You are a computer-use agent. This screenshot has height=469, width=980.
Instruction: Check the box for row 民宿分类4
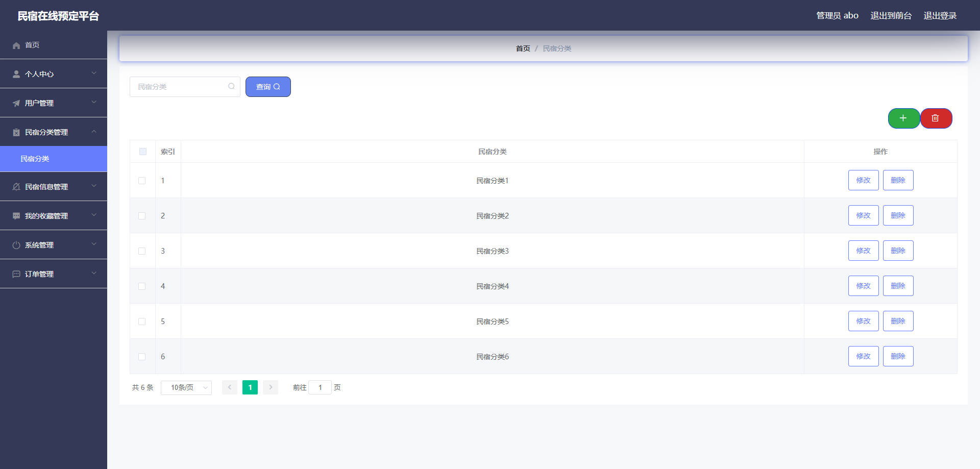click(142, 286)
